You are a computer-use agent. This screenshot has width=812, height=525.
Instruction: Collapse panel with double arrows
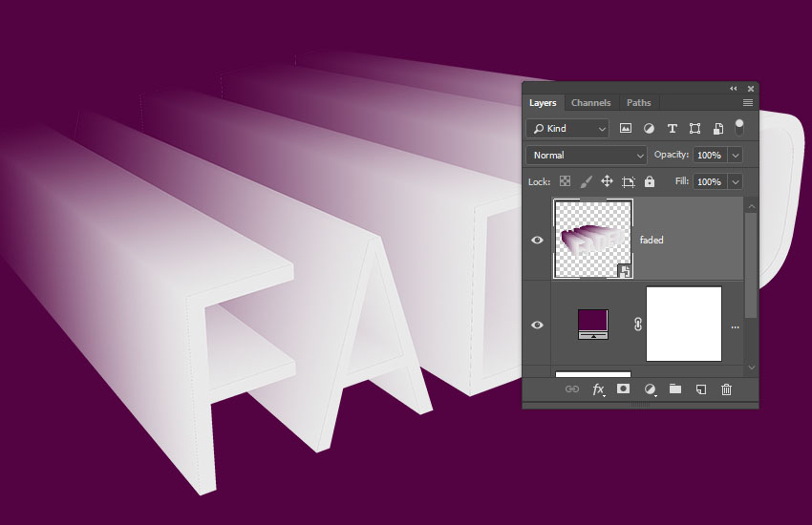[x=734, y=89]
